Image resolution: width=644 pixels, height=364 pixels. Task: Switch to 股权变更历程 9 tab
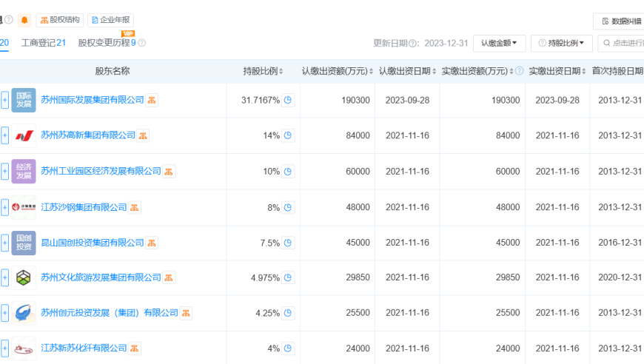click(x=107, y=43)
